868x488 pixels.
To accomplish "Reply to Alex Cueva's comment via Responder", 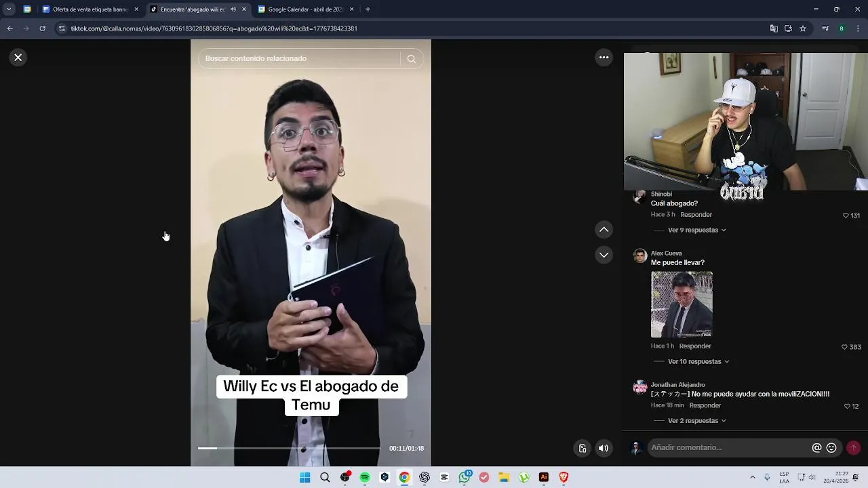I will 695,346.
